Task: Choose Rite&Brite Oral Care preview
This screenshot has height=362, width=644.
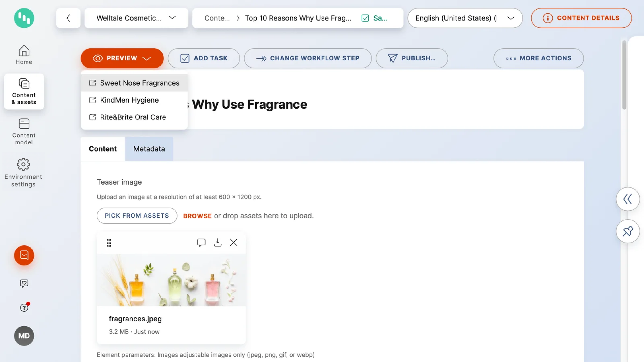Action: [x=133, y=117]
